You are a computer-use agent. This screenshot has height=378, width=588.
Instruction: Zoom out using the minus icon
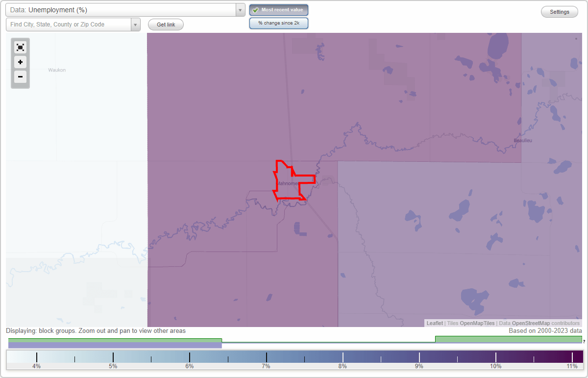pos(20,77)
